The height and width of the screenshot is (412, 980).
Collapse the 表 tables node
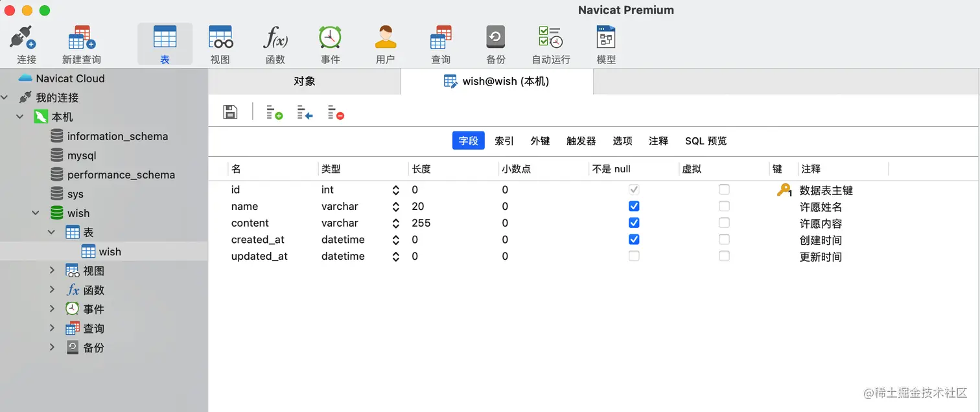[x=51, y=233]
